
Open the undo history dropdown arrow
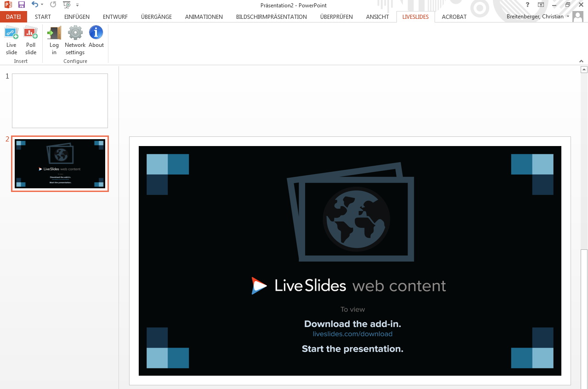tap(42, 5)
